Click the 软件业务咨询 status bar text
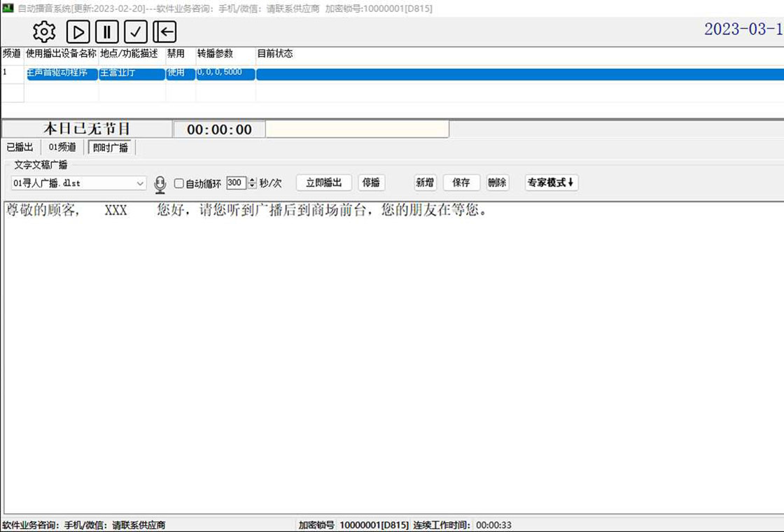This screenshot has width=784, height=532. pos(83,525)
